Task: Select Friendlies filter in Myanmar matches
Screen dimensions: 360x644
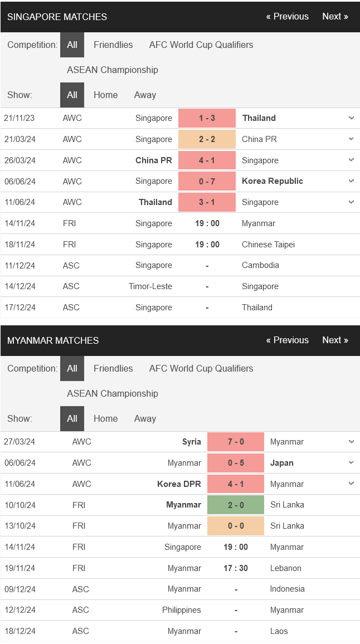Action: pyautogui.click(x=113, y=368)
